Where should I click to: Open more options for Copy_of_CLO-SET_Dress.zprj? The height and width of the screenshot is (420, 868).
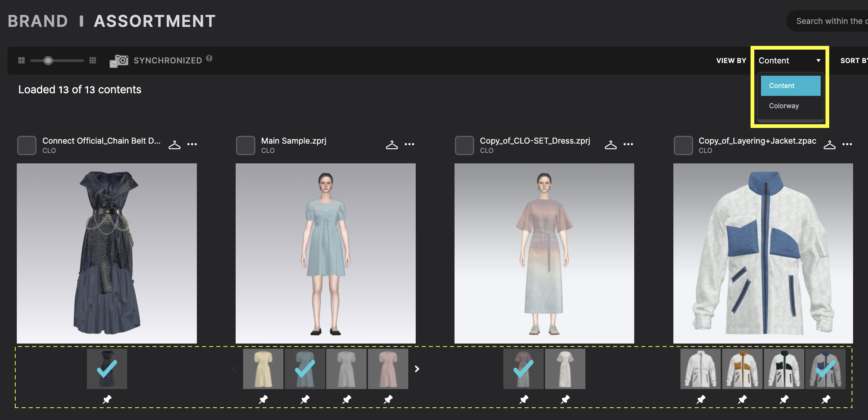point(629,144)
